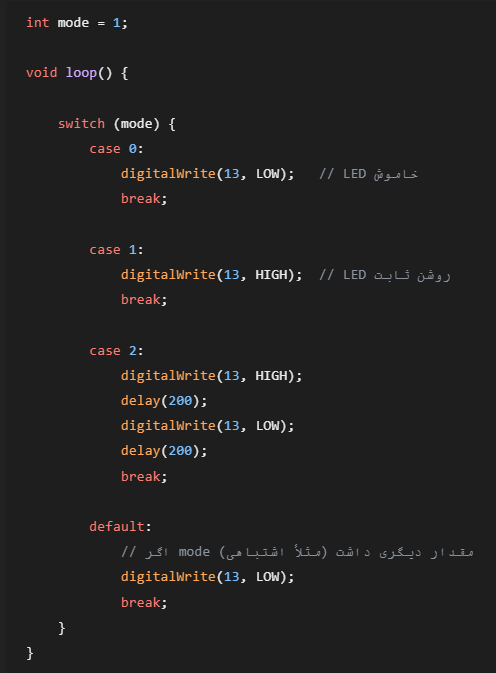Image resolution: width=496 pixels, height=673 pixels.
Task: Click the LED خاموش comment
Action: pyautogui.click(x=369, y=174)
